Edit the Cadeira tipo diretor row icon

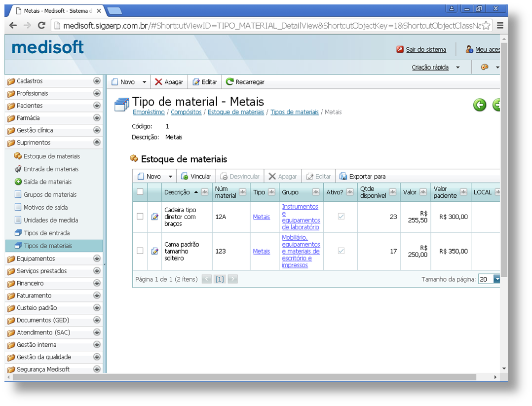coord(155,217)
